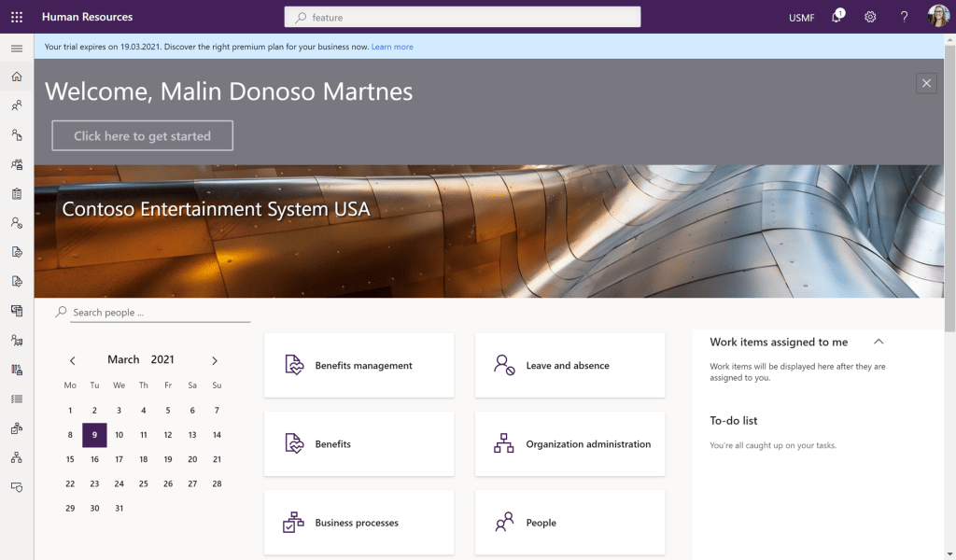956x560 pixels.
Task: Close the welcome banner
Action: click(926, 83)
